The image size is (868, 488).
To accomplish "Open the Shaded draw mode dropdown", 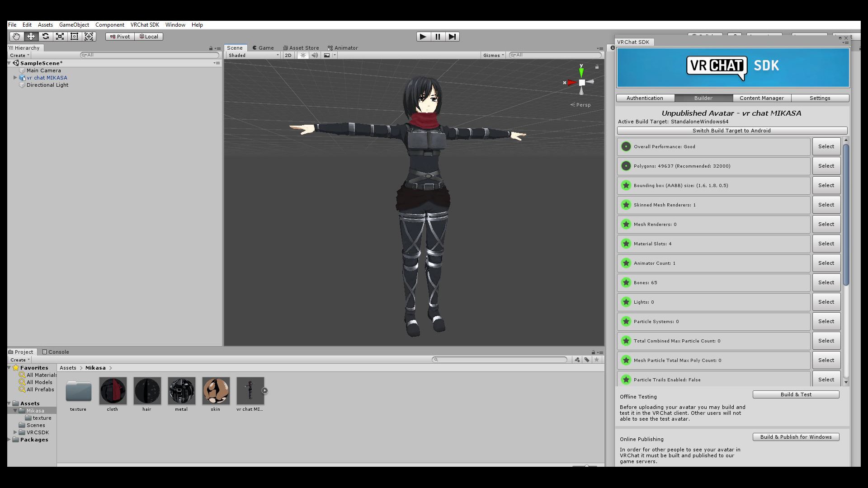I will [x=253, y=55].
